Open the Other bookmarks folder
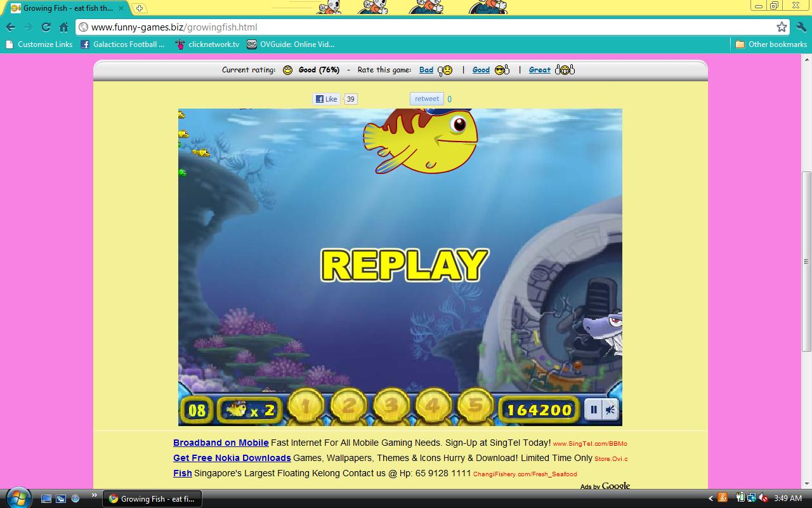The image size is (812, 508). click(x=771, y=44)
